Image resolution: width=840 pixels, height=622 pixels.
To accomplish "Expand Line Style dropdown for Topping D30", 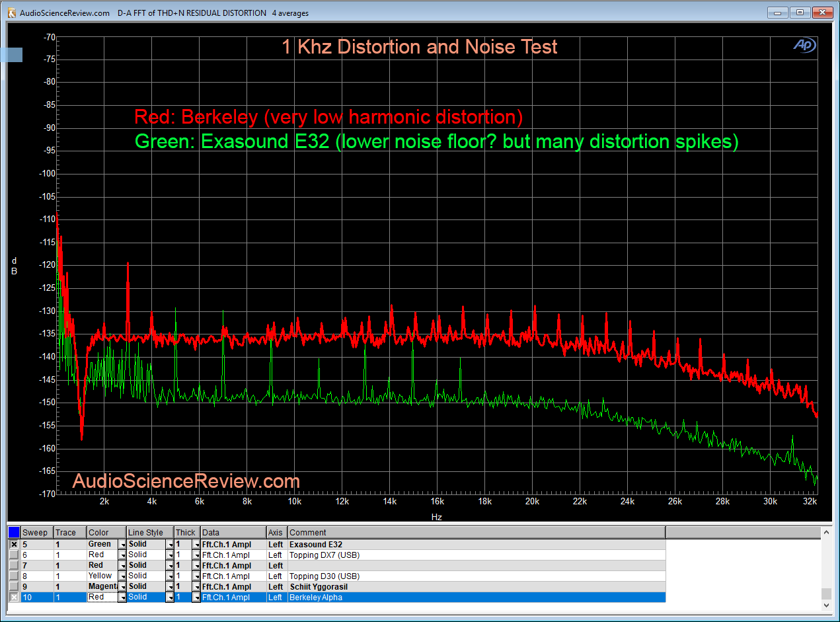I will pos(170,576).
